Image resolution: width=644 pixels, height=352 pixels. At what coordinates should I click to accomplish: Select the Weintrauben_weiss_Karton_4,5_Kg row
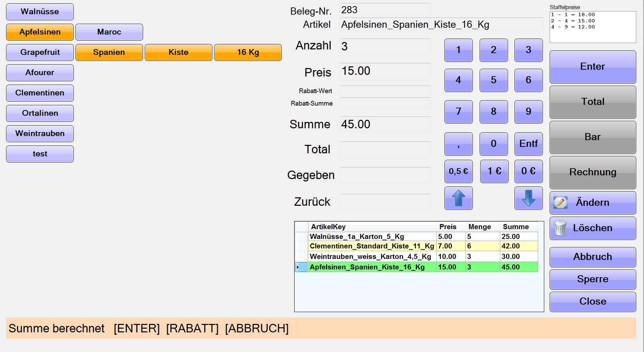coord(416,257)
